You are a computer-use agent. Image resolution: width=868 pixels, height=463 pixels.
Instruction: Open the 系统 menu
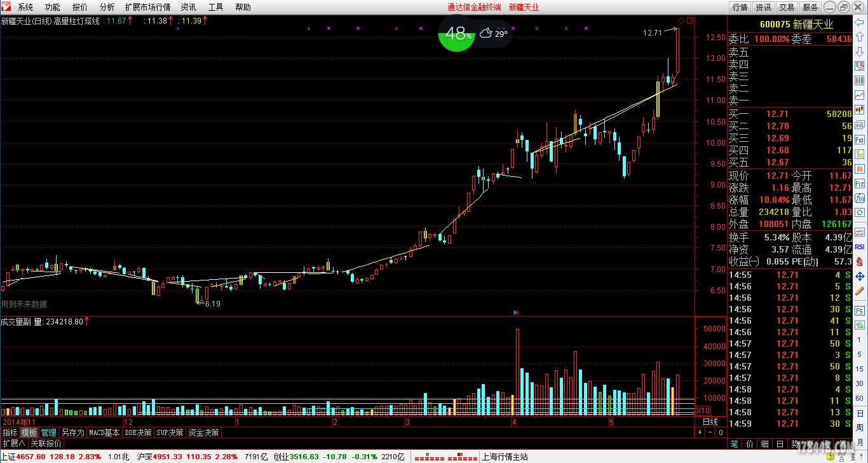(25, 7)
